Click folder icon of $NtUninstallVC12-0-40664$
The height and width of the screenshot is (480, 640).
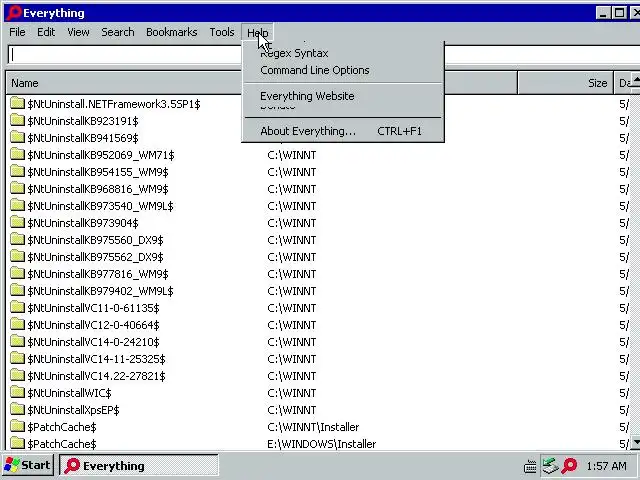pos(18,324)
